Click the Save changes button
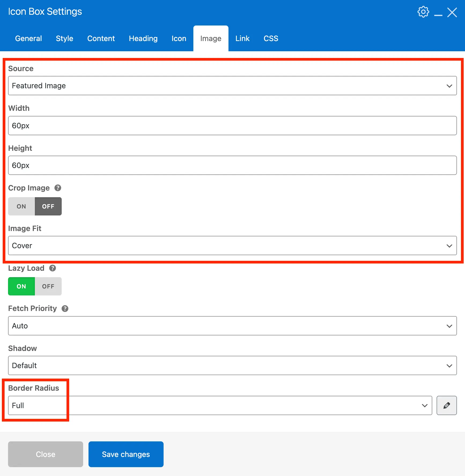 [126, 454]
